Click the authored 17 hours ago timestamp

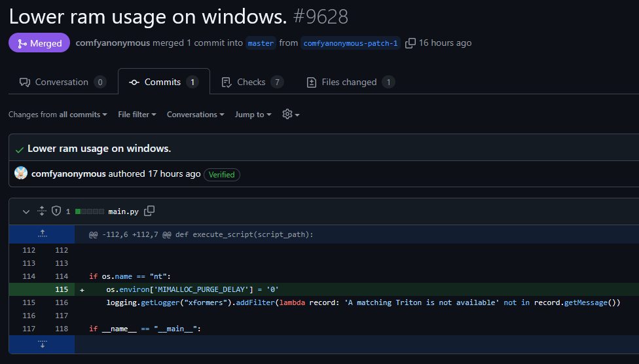click(174, 173)
